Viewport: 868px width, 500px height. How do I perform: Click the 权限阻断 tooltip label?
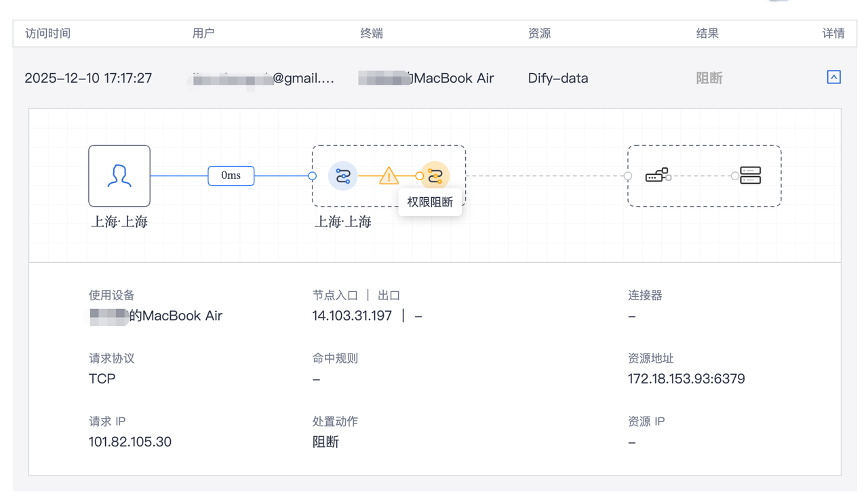(430, 203)
